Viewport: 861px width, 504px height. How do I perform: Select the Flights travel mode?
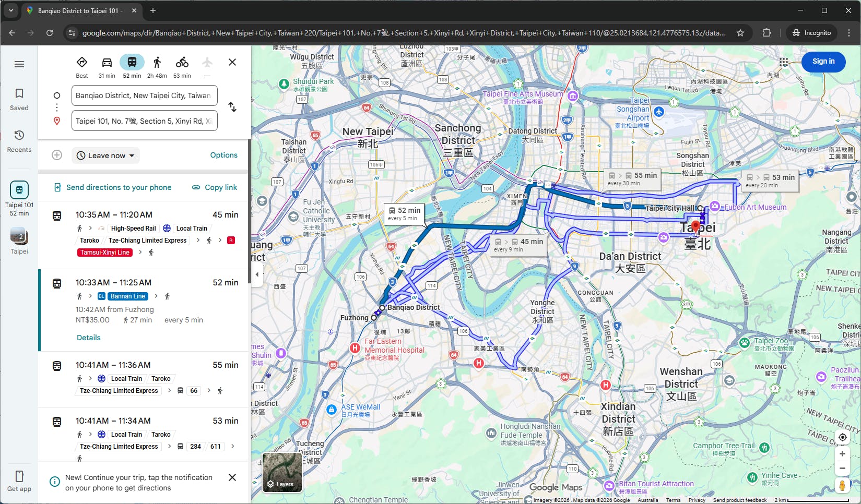point(207,67)
